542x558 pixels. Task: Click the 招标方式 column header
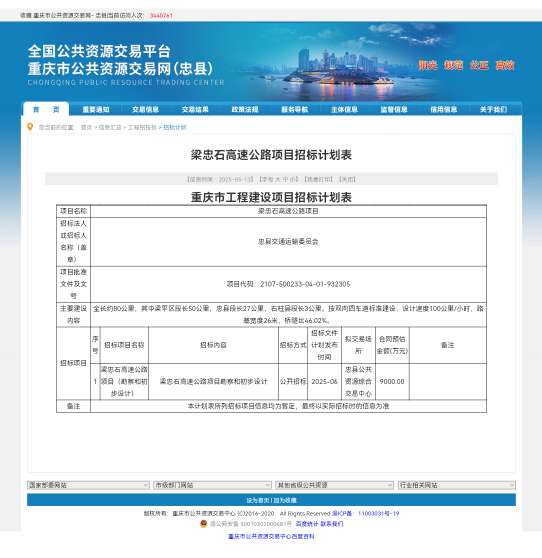click(293, 345)
